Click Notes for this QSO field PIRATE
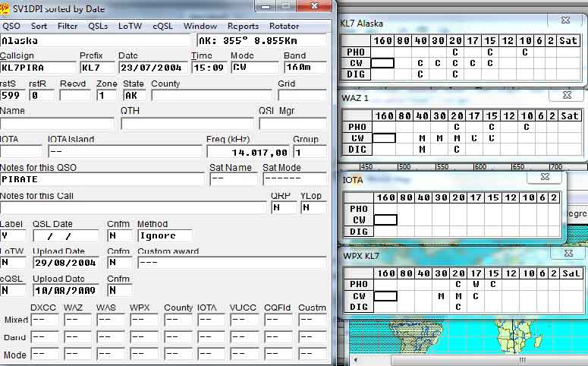Screen dimensions: 588x366 click(102, 179)
